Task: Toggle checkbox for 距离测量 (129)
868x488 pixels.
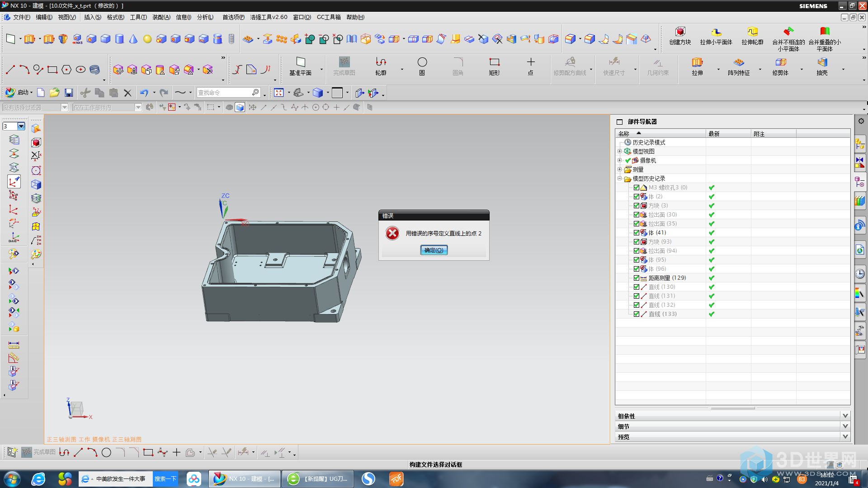Action: [637, 278]
